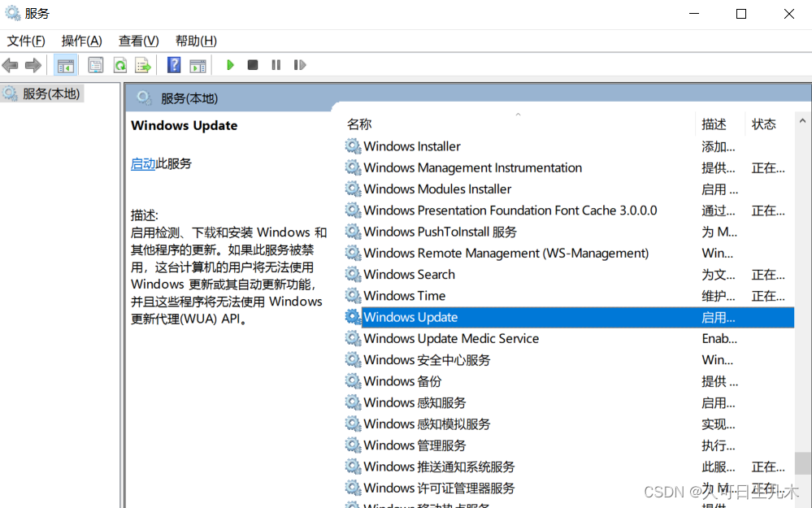Image resolution: width=812 pixels, height=508 pixels.
Task: Open the Help question mark icon
Action: [x=174, y=65]
